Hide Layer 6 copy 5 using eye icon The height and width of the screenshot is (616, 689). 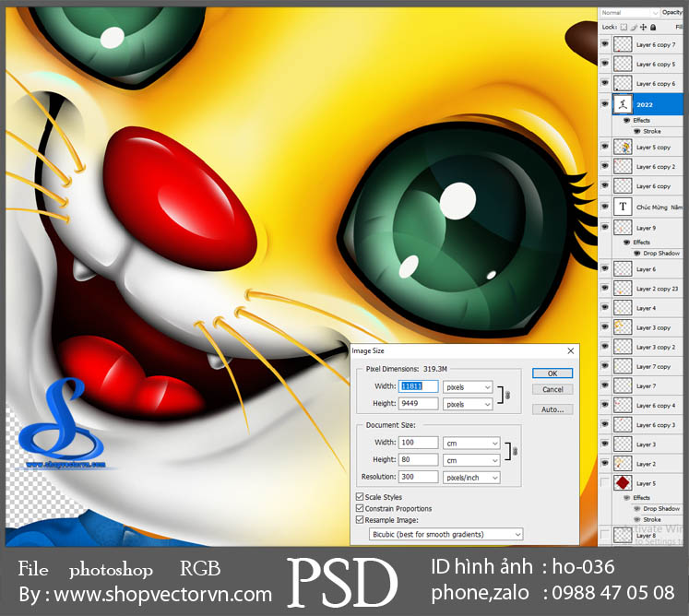(605, 64)
